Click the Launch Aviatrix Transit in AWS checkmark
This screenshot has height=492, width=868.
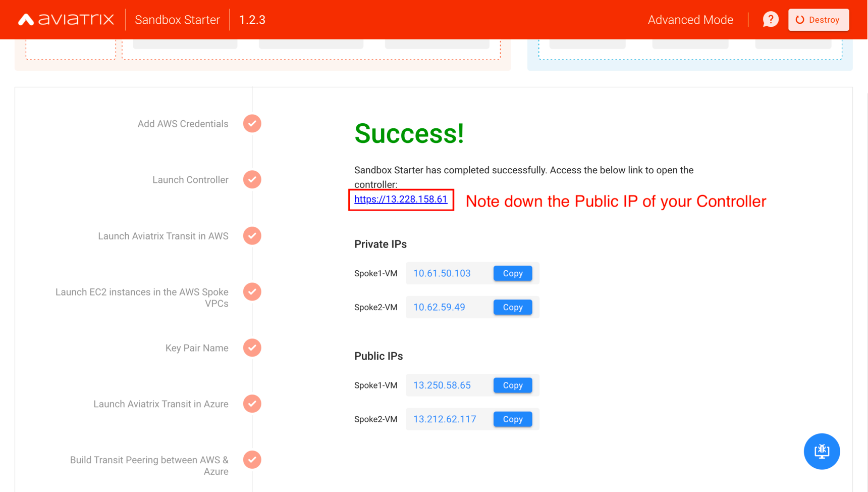pos(252,236)
